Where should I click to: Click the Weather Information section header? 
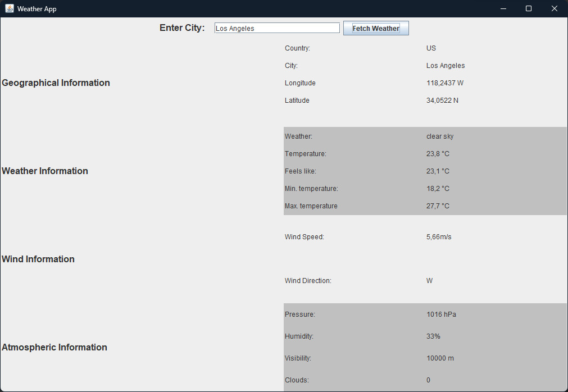(x=45, y=171)
